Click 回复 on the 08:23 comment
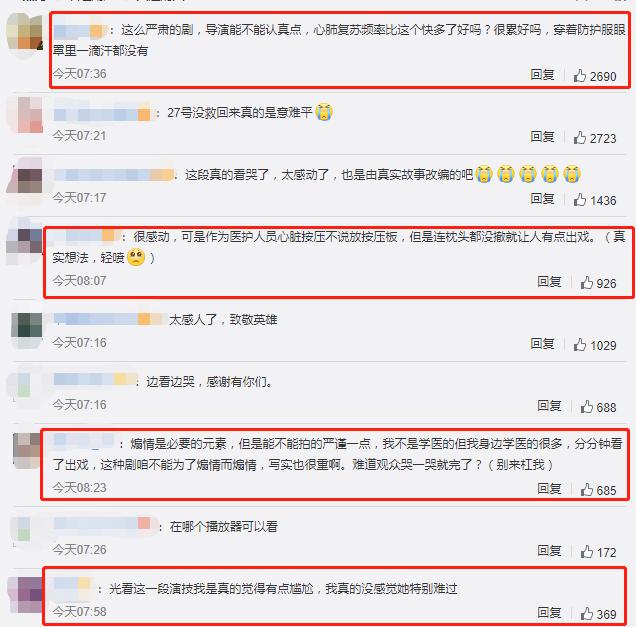Viewport: 636px width, 627px height. 549,488
